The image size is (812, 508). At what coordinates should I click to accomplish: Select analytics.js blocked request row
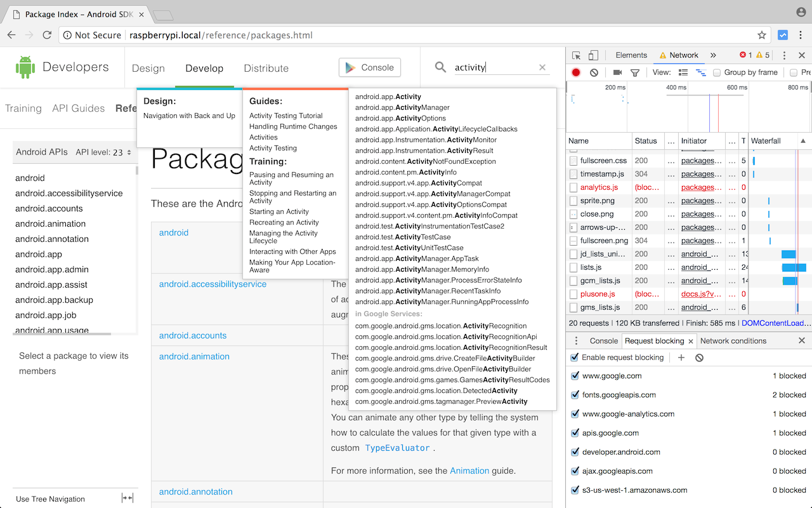(x=656, y=187)
